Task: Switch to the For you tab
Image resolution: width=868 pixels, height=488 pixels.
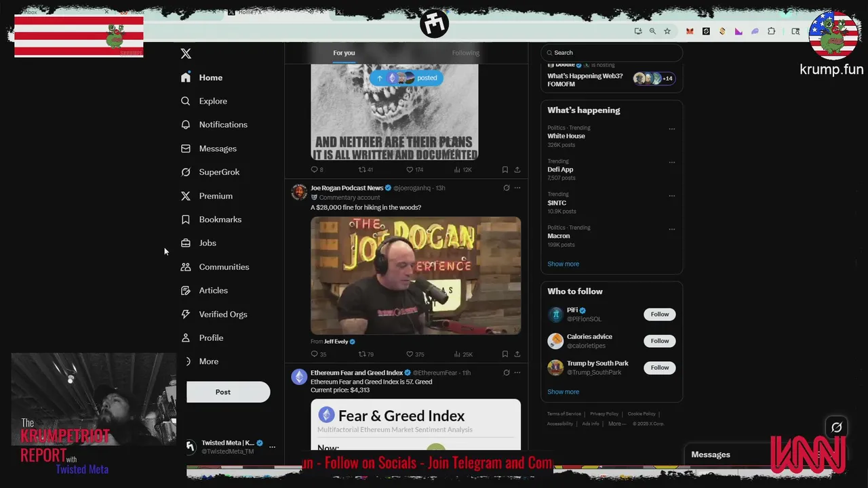Action: [x=344, y=53]
